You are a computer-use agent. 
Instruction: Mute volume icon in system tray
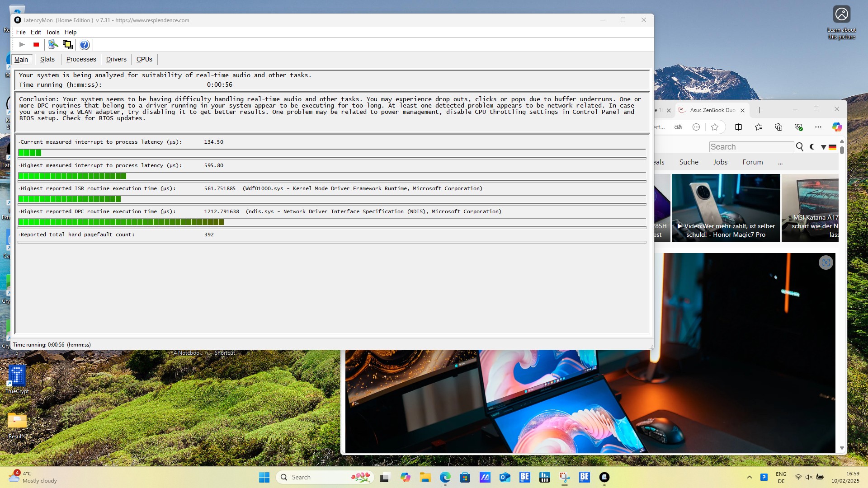coord(809,477)
